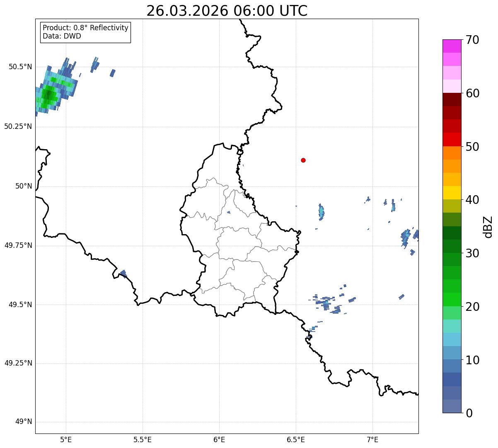Click the green radar echo core at northwest
Viewport: 498px width, 448px height.
pyautogui.click(x=49, y=95)
